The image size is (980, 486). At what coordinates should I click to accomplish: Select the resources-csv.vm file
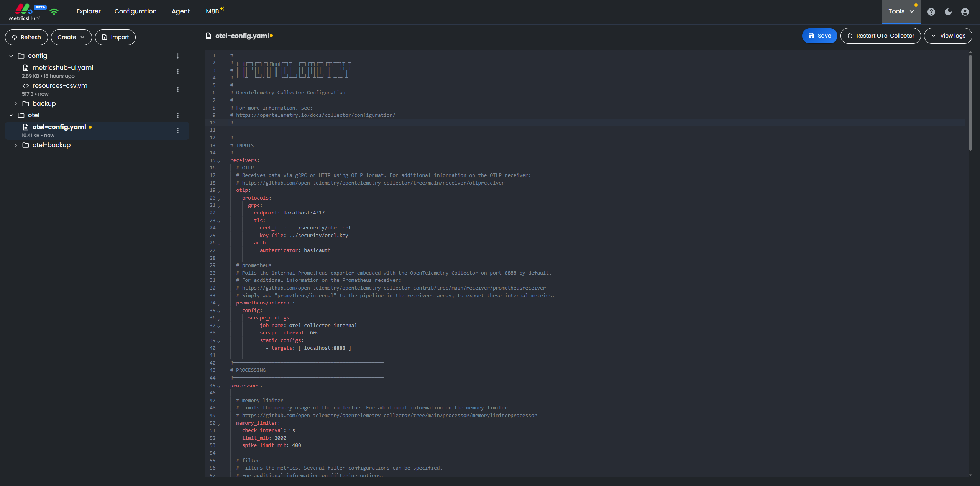coord(97,89)
